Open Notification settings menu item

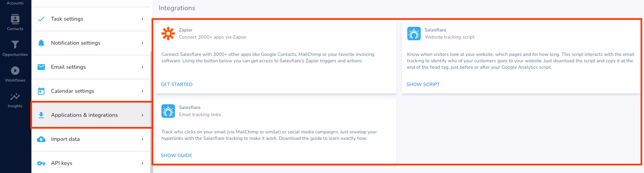click(91, 43)
